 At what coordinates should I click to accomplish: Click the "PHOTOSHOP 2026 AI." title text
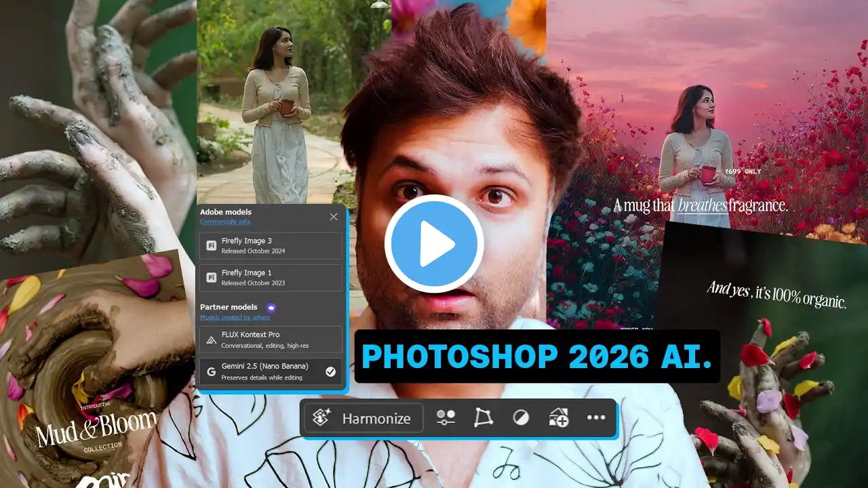click(537, 357)
